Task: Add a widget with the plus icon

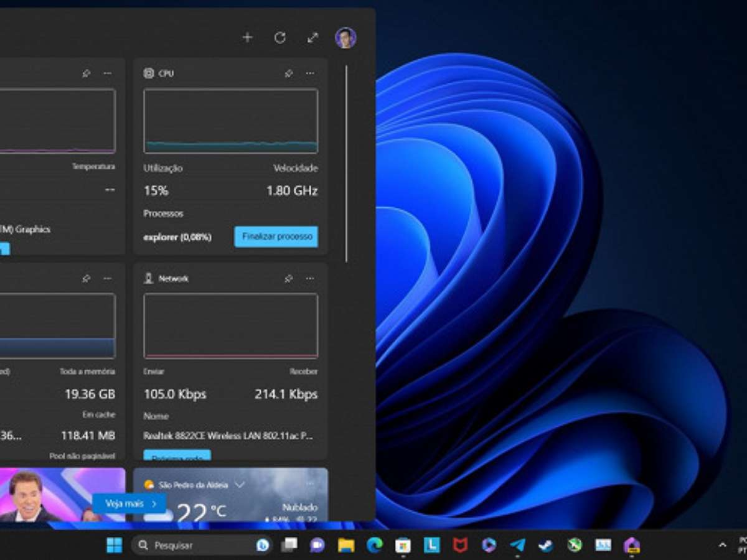Action: click(x=247, y=38)
